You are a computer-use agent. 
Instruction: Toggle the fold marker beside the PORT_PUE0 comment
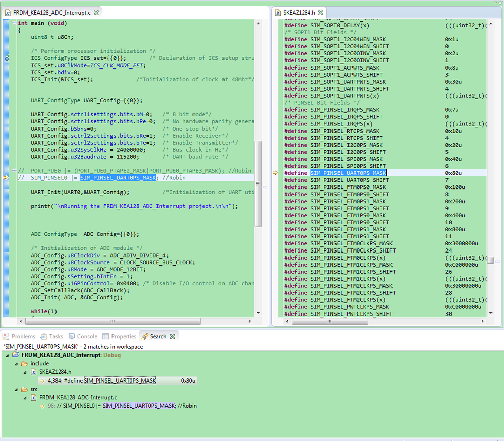point(14,170)
